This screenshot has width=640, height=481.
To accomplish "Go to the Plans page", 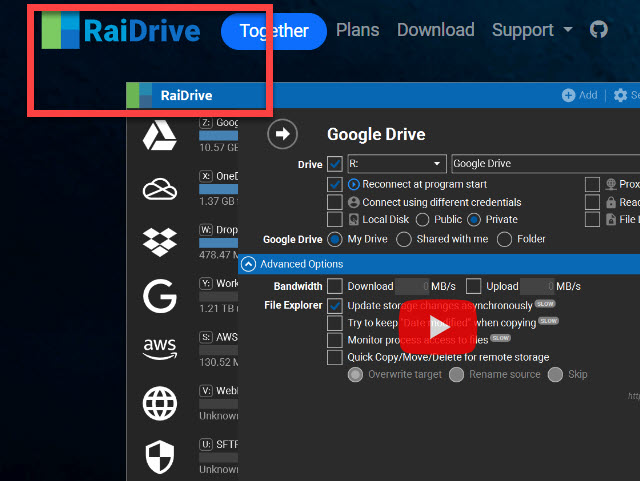I will click(358, 30).
